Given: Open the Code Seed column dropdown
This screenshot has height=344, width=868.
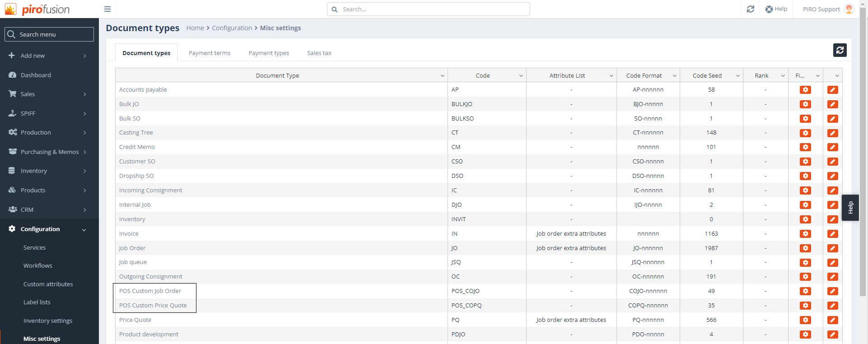Looking at the screenshot, I should (737, 76).
